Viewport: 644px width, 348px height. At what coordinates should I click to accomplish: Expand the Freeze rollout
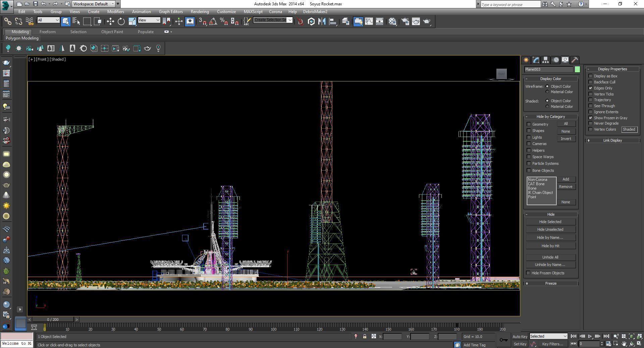(551, 283)
